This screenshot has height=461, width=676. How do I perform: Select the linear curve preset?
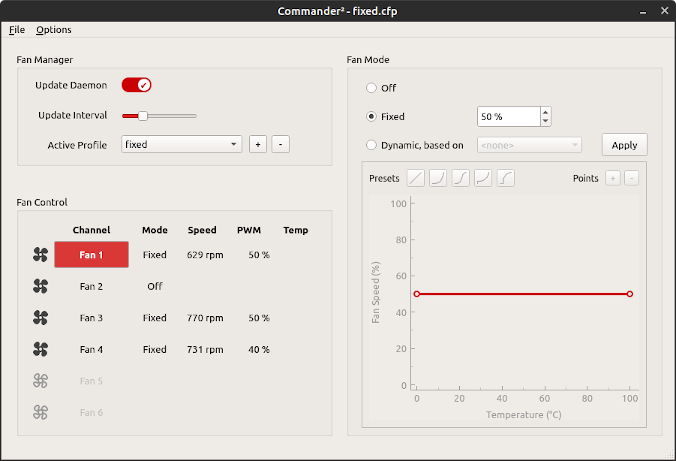tap(416, 178)
